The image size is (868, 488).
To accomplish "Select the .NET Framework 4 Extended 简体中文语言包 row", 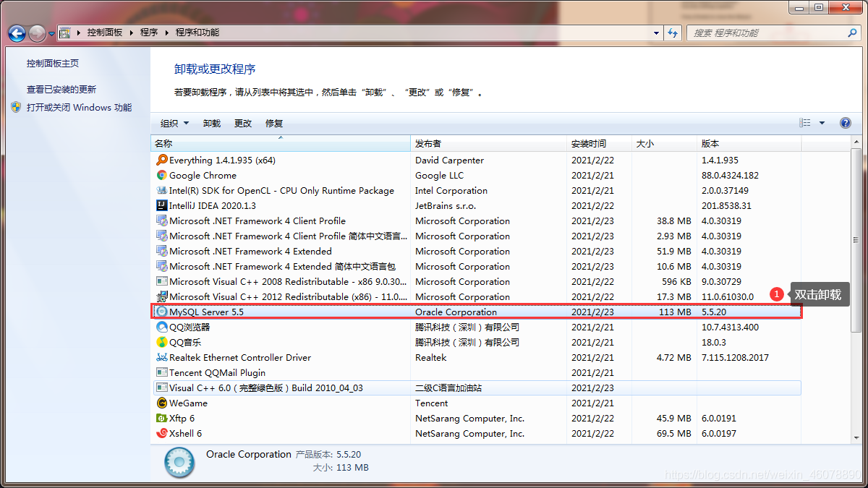I will point(477,267).
